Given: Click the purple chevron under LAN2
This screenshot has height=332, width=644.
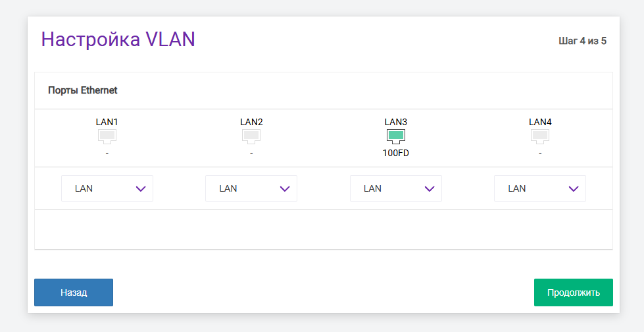Looking at the screenshot, I should point(285,189).
